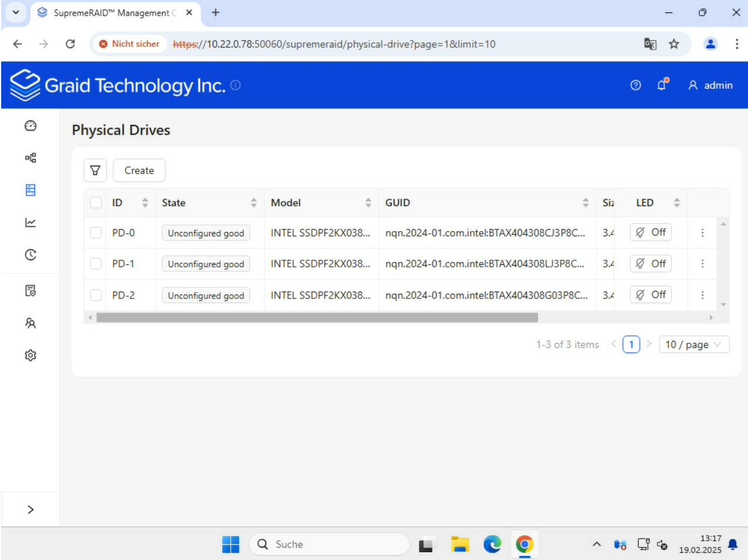Viewport: 748px width, 560px height.
Task: Open the Windows Start button
Action: (x=230, y=544)
